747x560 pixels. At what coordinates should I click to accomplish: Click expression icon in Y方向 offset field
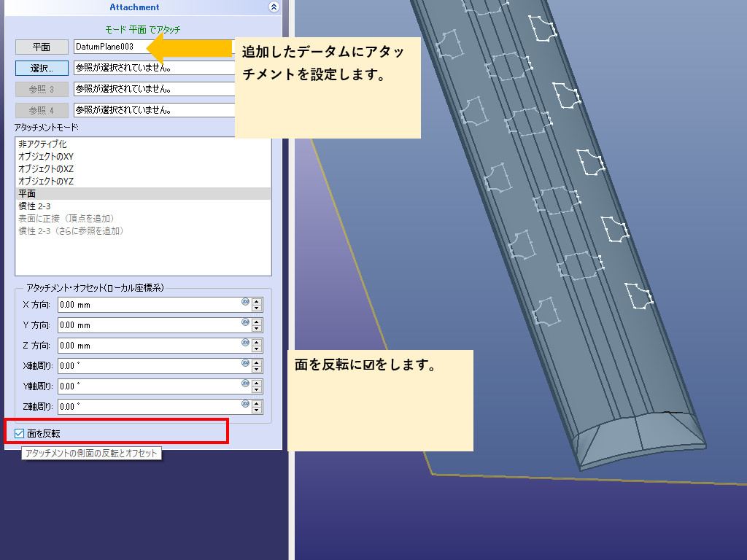(x=245, y=322)
